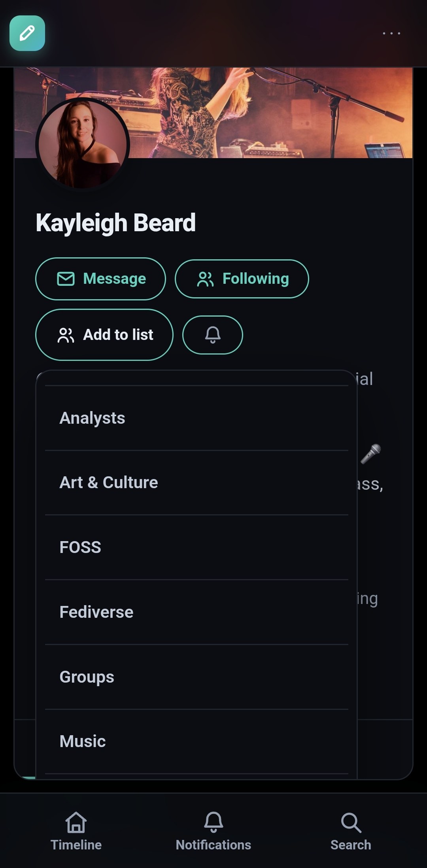
Task: View Kayleigh Beard's profile avatar
Action: tap(83, 144)
